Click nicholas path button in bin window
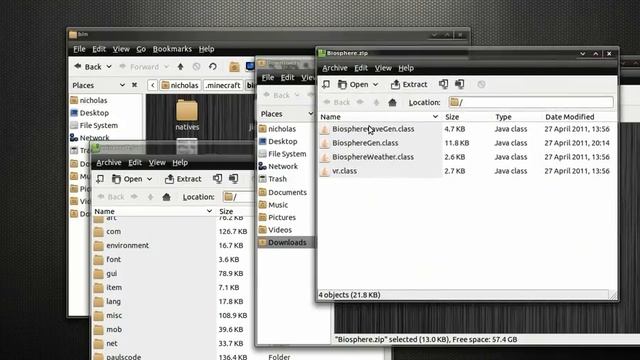The width and height of the screenshot is (640, 360). pos(180,85)
